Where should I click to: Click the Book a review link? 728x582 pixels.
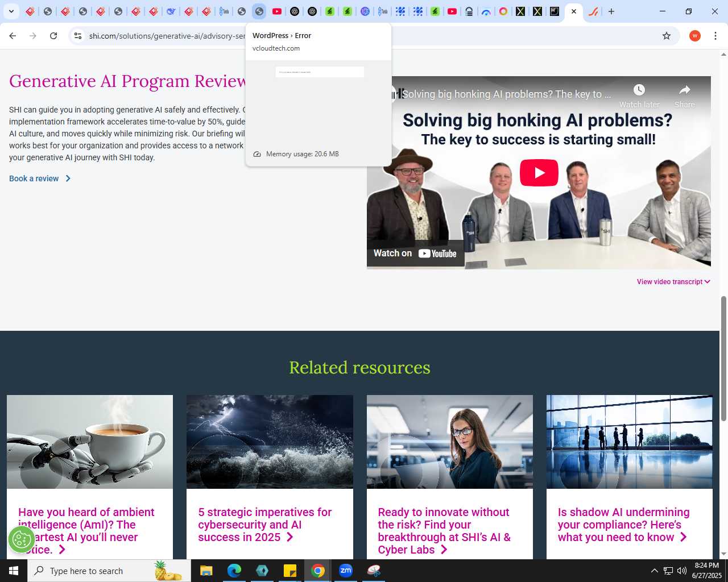34,178
